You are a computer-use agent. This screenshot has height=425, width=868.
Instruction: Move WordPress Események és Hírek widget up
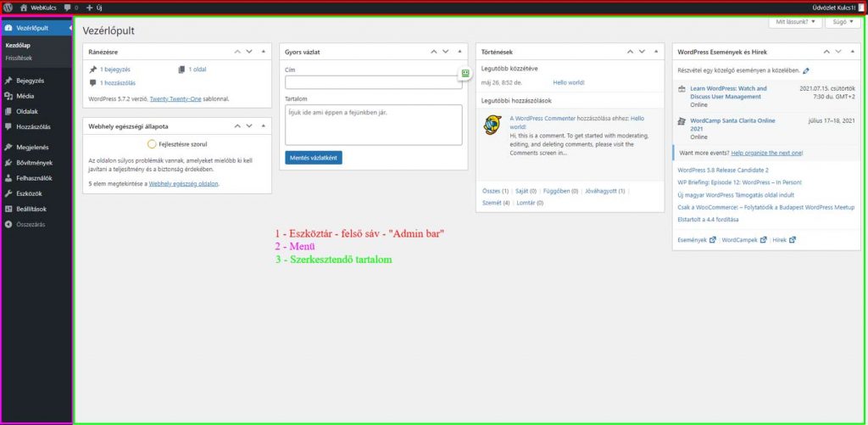click(826, 52)
